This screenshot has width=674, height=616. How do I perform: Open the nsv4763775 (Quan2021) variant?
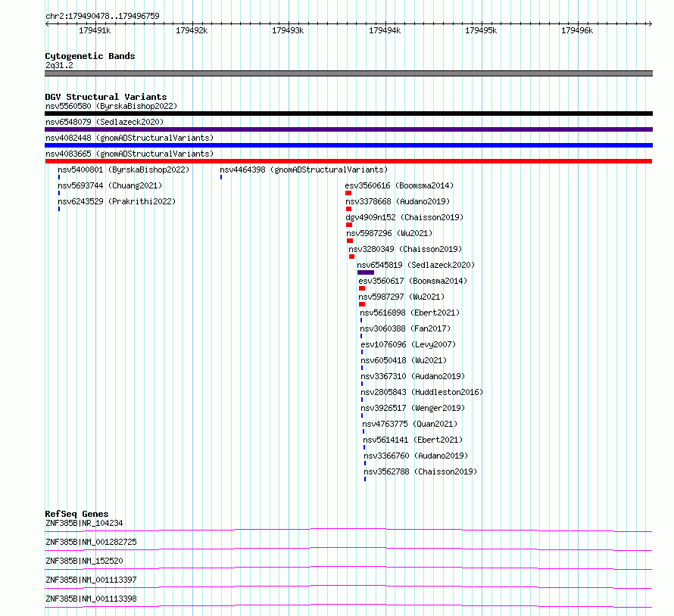(410, 424)
